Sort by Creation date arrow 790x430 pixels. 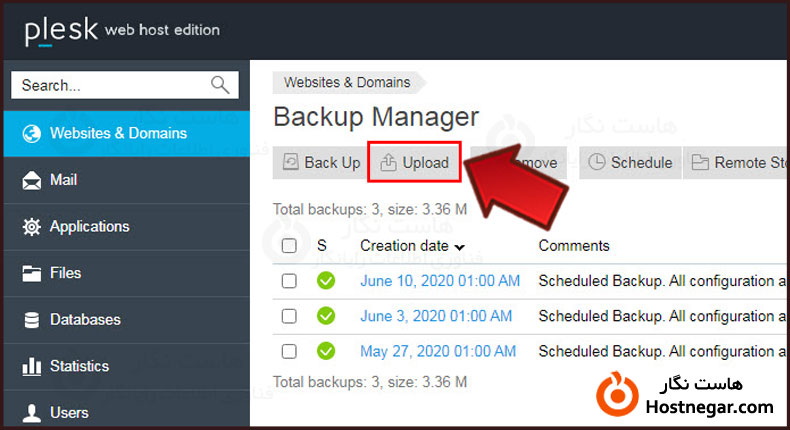point(459,247)
